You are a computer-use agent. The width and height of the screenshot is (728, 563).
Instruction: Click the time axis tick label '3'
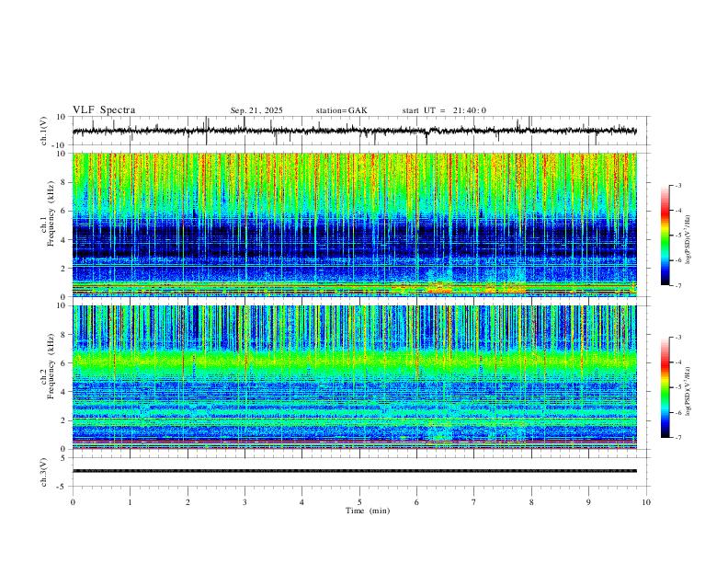tap(245, 502)
